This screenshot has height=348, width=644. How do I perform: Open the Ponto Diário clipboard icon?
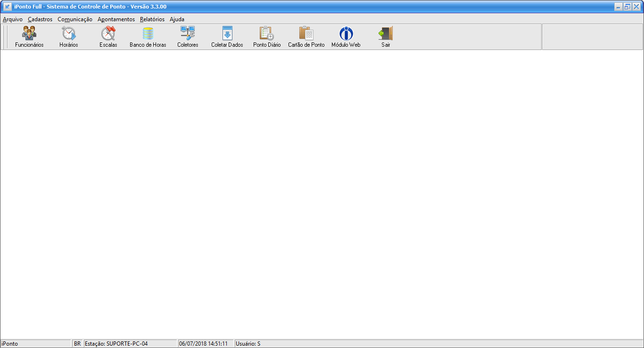point(267,34)
